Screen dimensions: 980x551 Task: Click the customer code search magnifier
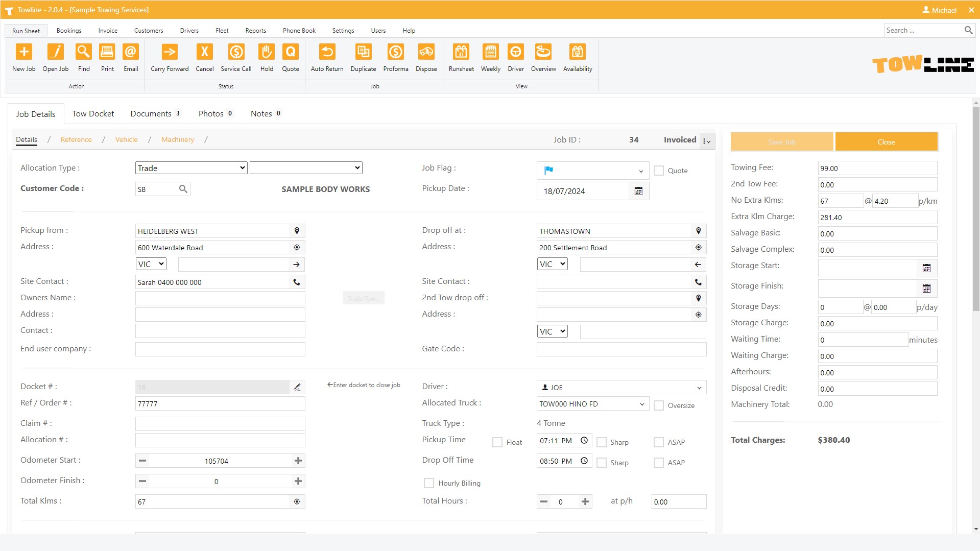183,189
